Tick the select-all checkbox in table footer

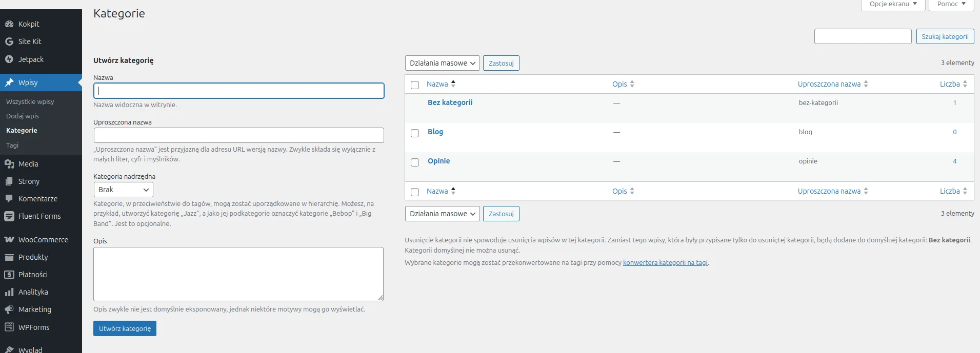415,192
